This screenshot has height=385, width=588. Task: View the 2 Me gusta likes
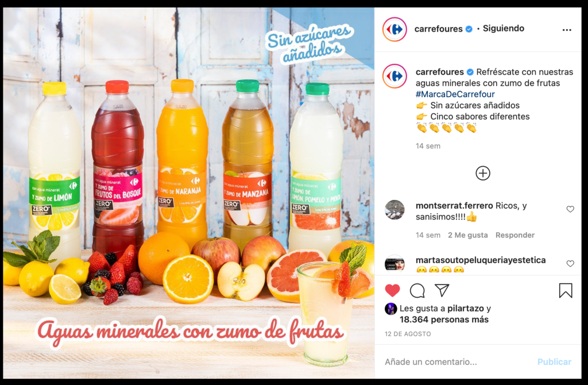pyautogui.click(x=467, y=235)
